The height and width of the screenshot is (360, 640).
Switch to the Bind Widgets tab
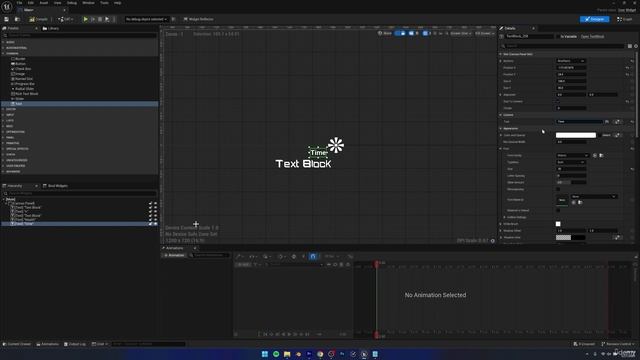tap(56, 186)
